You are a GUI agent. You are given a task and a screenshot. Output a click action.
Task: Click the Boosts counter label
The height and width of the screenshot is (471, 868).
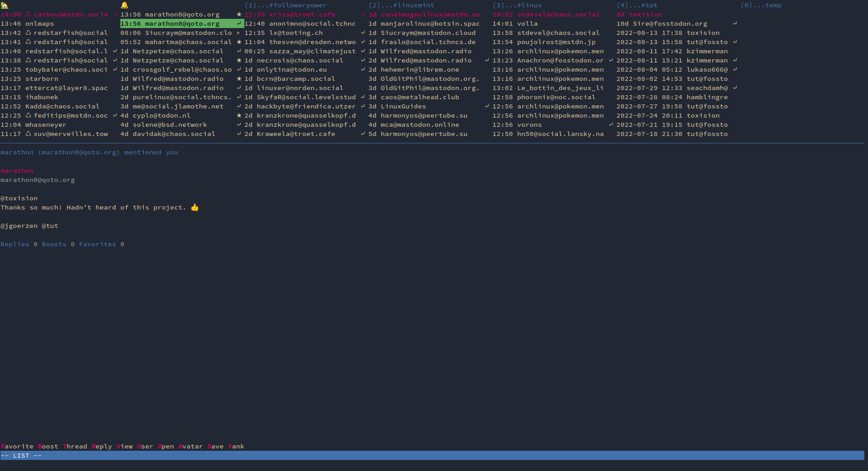coord(54,244)
